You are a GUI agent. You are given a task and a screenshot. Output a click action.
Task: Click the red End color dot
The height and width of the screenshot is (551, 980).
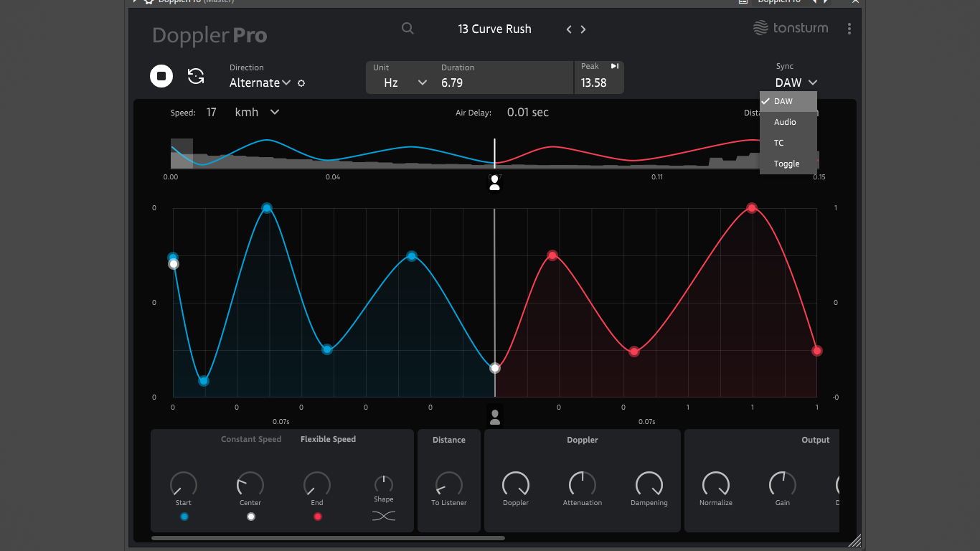[x=317, y=517]
